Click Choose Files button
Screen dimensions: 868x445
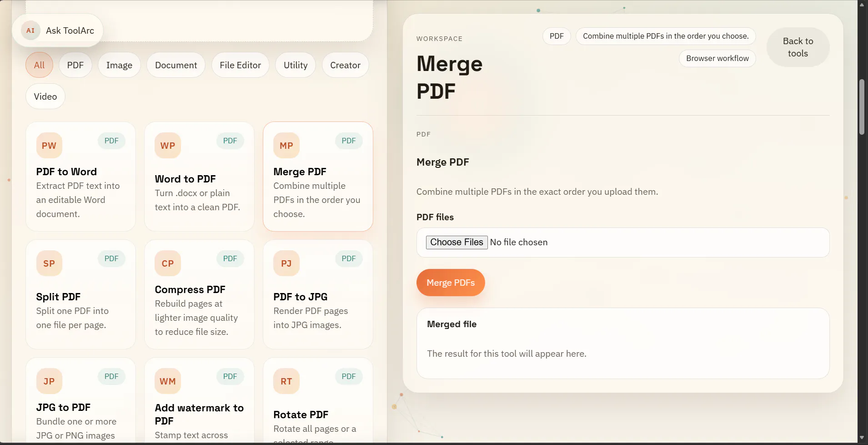(x=457, y=242)
